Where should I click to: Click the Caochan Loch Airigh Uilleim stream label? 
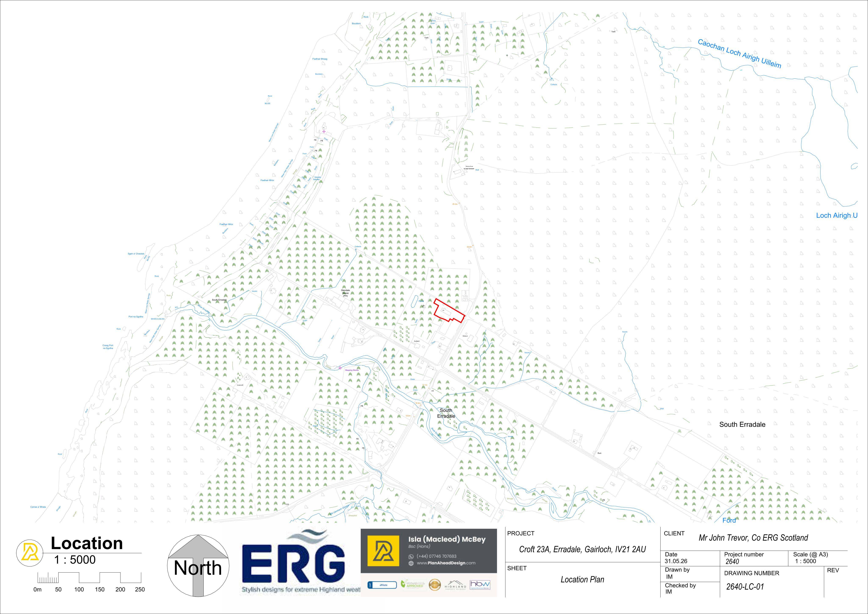click(x=739, y=54)
